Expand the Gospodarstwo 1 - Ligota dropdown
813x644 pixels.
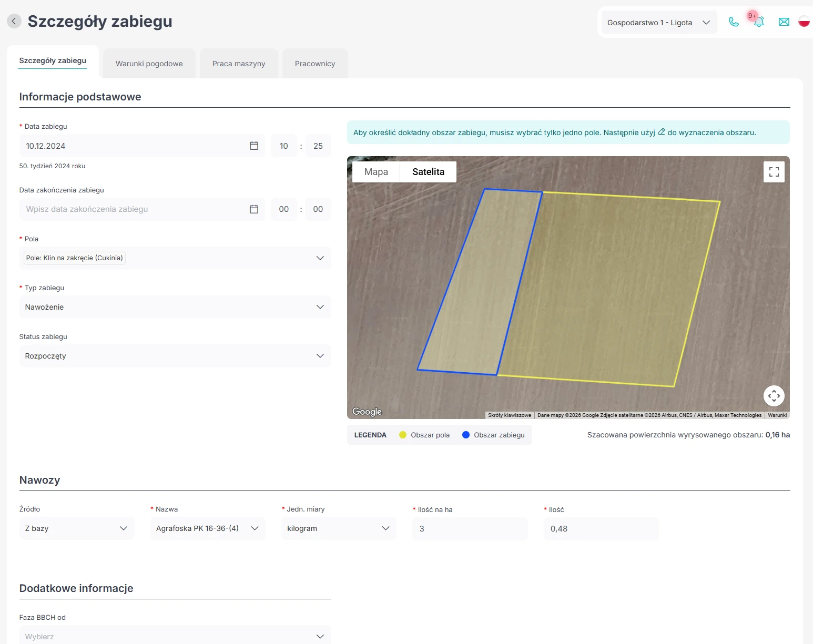pyautogui.click(x=658, y=23)
